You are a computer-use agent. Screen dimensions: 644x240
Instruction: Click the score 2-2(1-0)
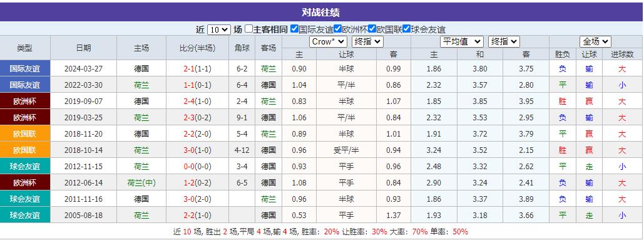click(x=198, y=216)
